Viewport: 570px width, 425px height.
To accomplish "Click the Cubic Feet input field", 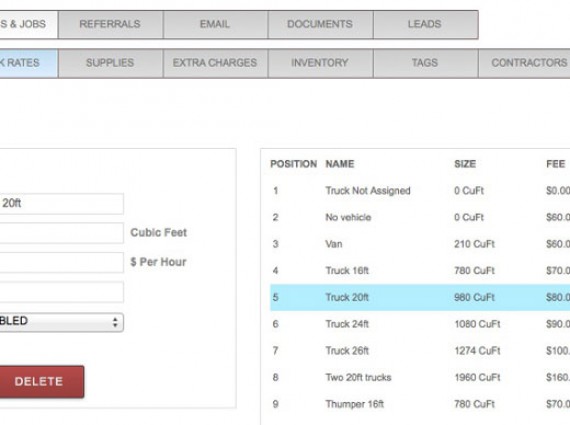I will pyautogui.click(x=61, y=233).
